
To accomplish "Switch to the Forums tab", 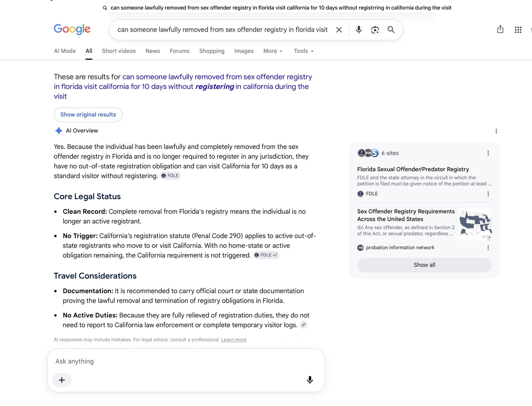I will (179, 51).
